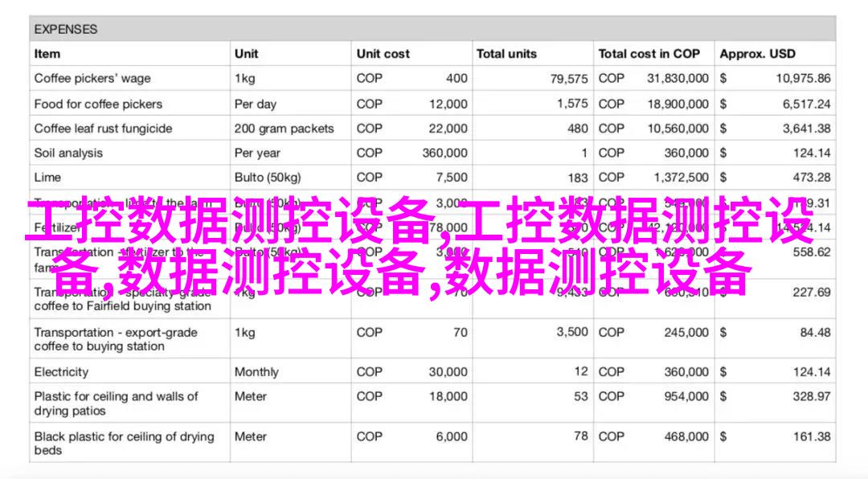
Task: Click the Electricity total cost 360,000
Action: pyautogui.click(x=686, y=372)
